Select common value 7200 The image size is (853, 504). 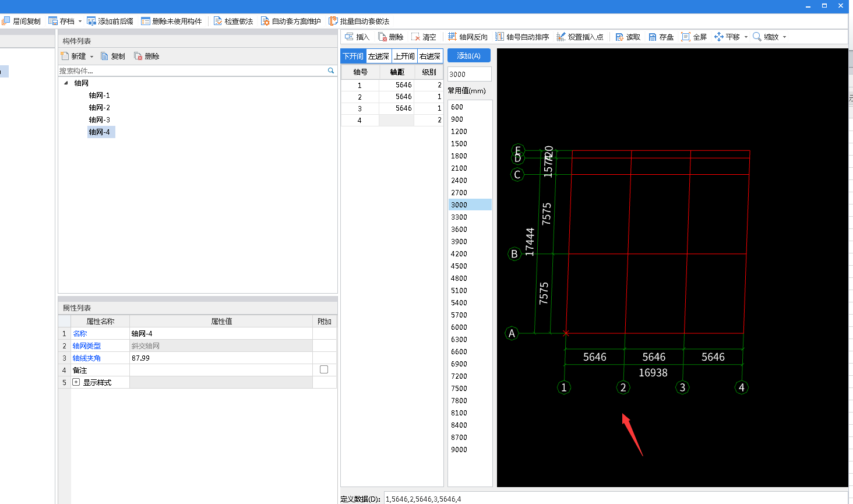[x=470, y=376]
